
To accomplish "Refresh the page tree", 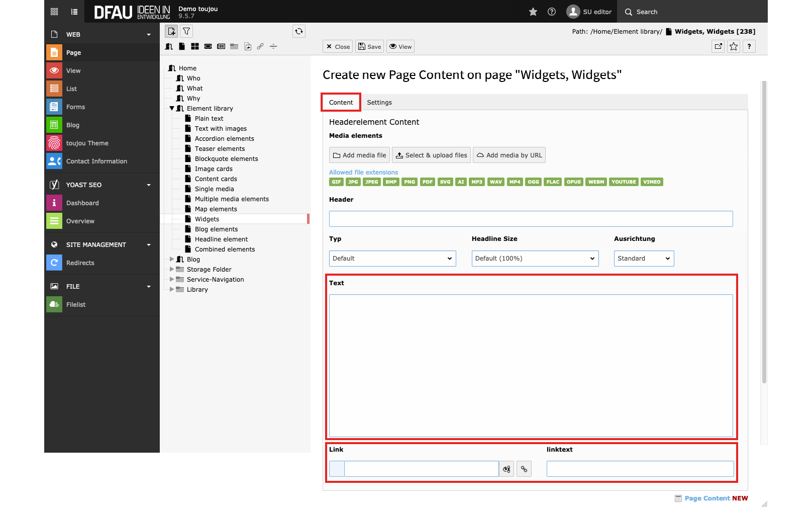I will pos(299,31).
